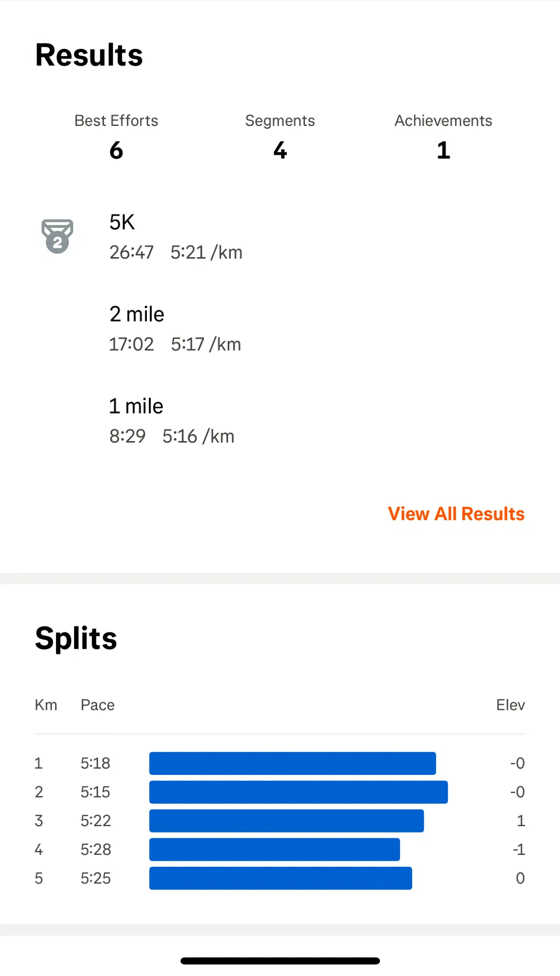Open the 1 mile best effort result
The image size is (560, 976).
coord(280,421)
